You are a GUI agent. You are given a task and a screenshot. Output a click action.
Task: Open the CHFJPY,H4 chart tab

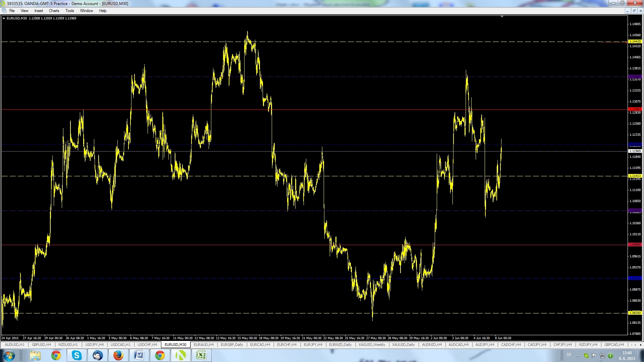562,345
